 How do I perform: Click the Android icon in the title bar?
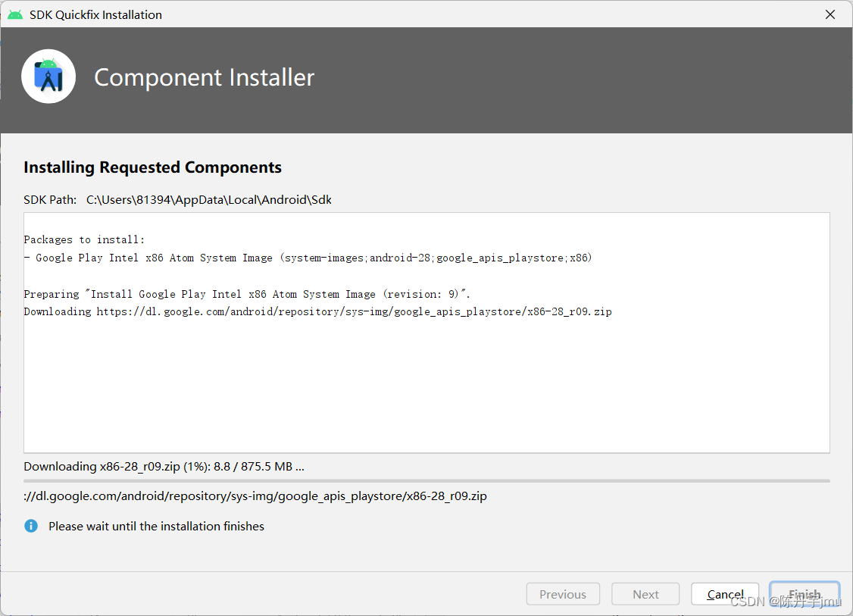point(15,14)
